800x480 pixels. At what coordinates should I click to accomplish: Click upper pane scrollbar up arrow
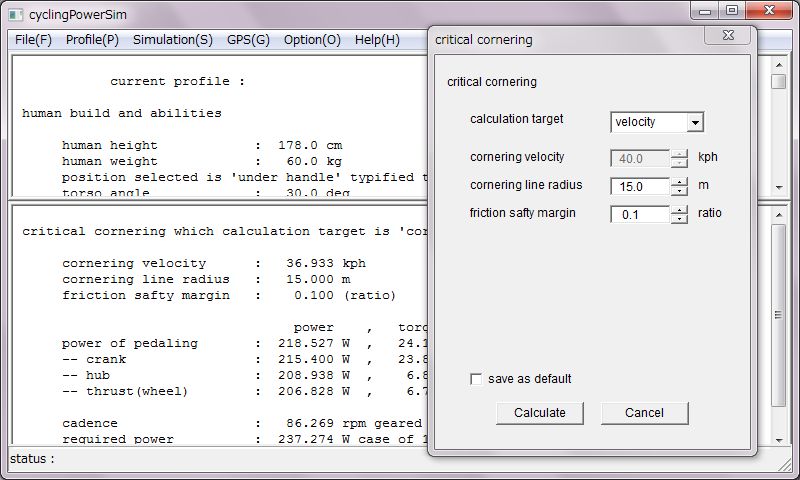pos(779,65)
